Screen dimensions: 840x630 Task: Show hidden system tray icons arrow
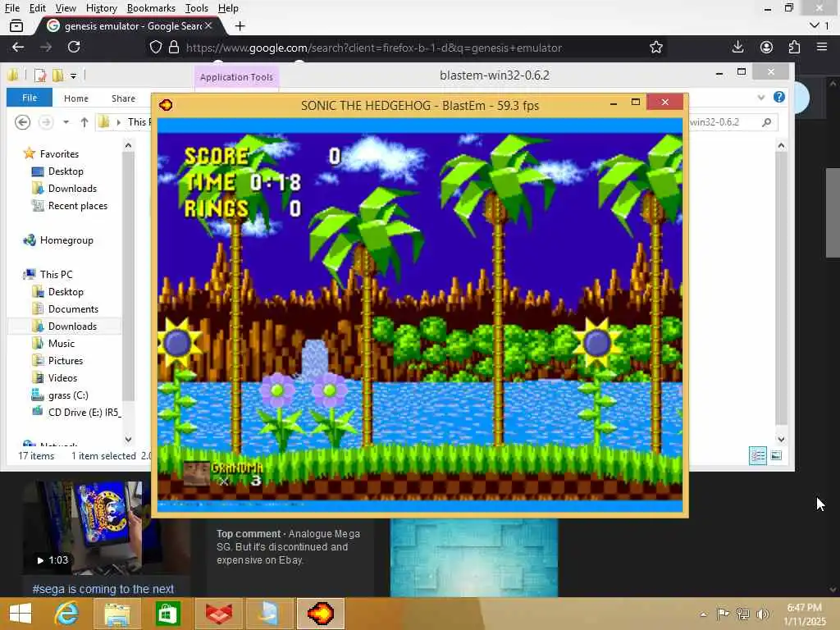pos(703,614)
